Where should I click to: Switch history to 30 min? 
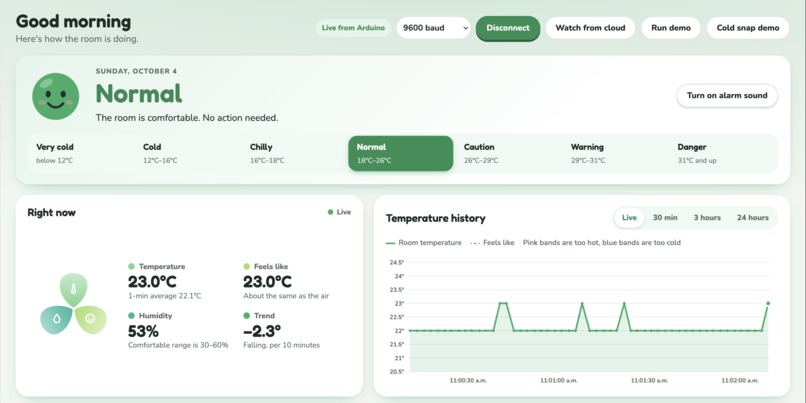click(x=665, y=217)
